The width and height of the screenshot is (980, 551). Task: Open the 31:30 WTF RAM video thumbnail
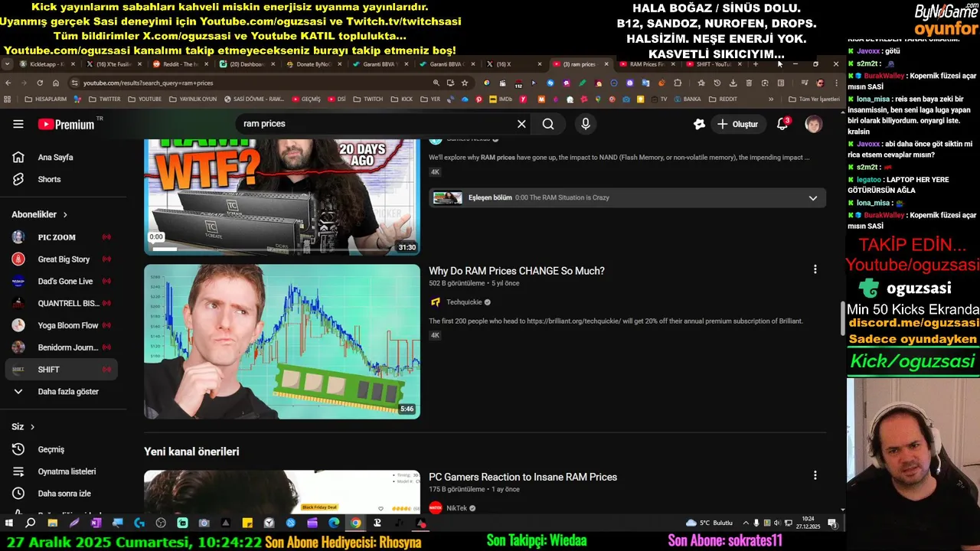(282, 197)
